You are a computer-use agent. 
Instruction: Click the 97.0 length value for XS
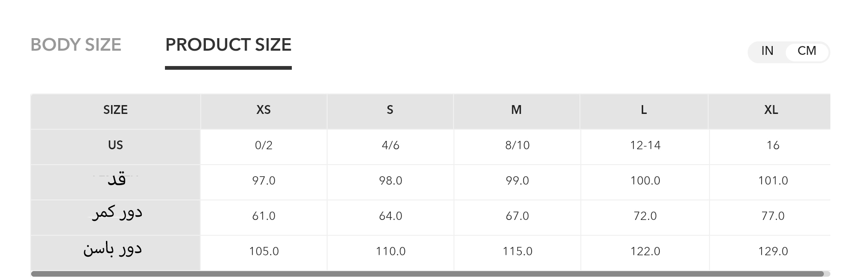point(263,181)
